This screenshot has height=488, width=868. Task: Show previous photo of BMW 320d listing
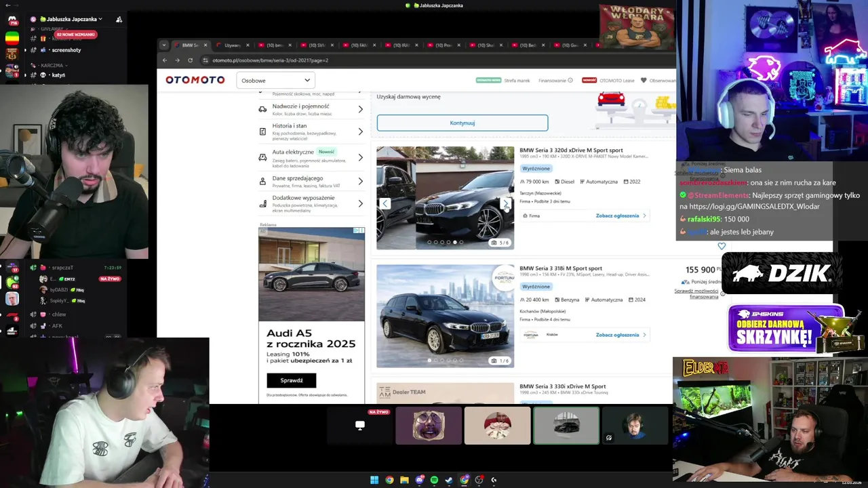(x=385, y=203)
